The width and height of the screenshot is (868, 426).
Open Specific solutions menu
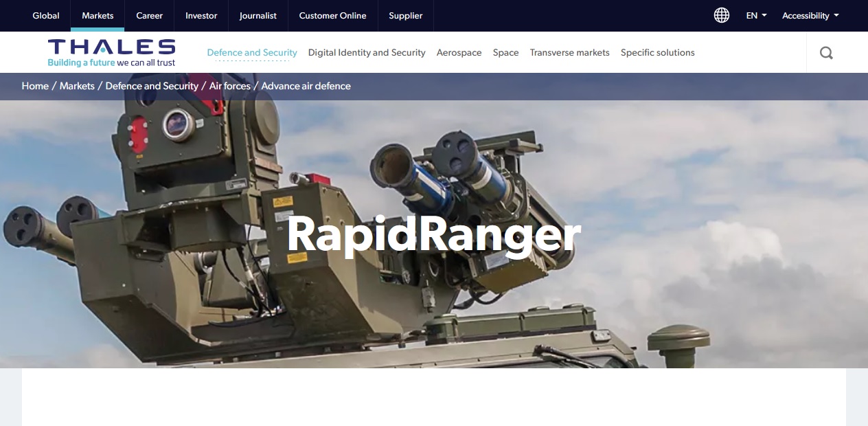(657, 52)
